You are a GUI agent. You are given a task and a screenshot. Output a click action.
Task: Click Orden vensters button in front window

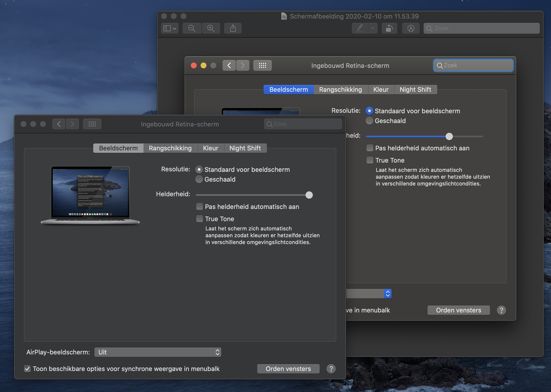pyautogui.click(x=288, y=369)
